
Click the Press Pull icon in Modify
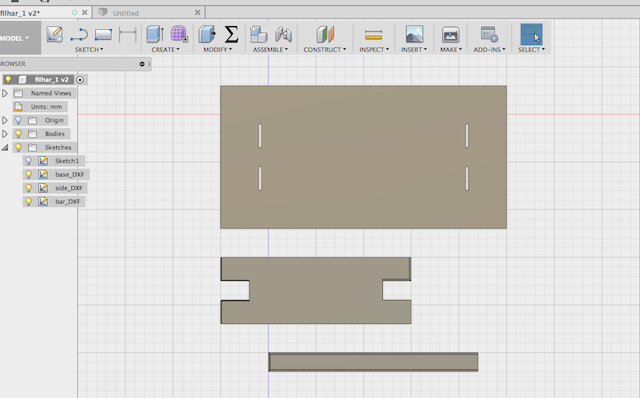(x=207, y=34)
